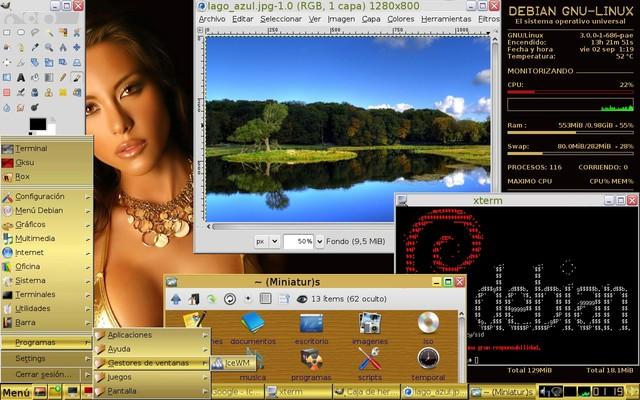Select the Rectangle Select tool in GIMP toolbox
The height and width of the screenshot is (400, 640).
[x=7, y=32]
